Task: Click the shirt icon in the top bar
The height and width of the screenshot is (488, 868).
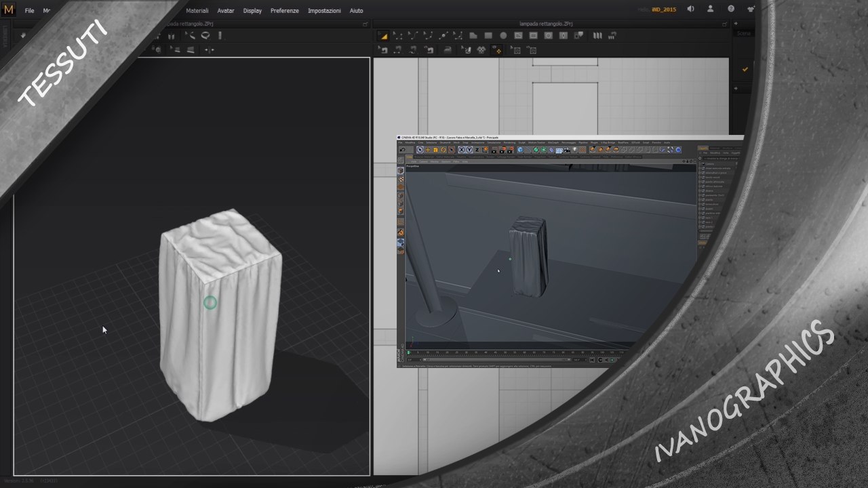Action: (751, 9)
